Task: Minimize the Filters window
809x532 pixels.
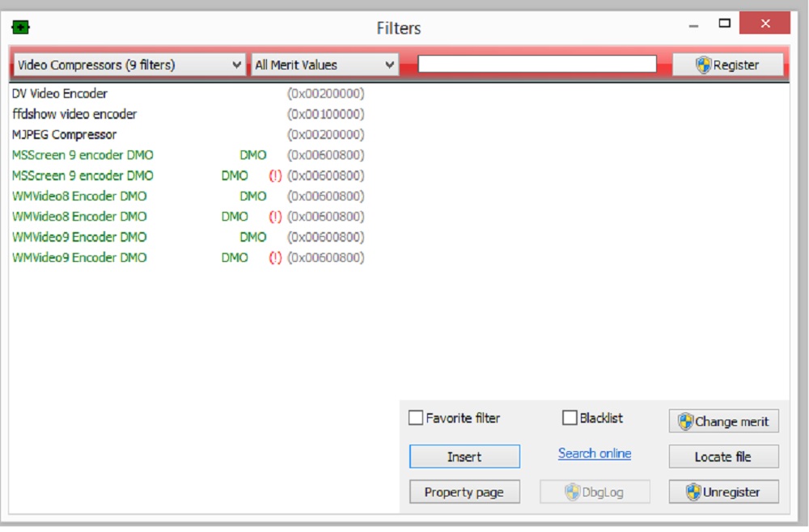Action: [x=694, y=25]
